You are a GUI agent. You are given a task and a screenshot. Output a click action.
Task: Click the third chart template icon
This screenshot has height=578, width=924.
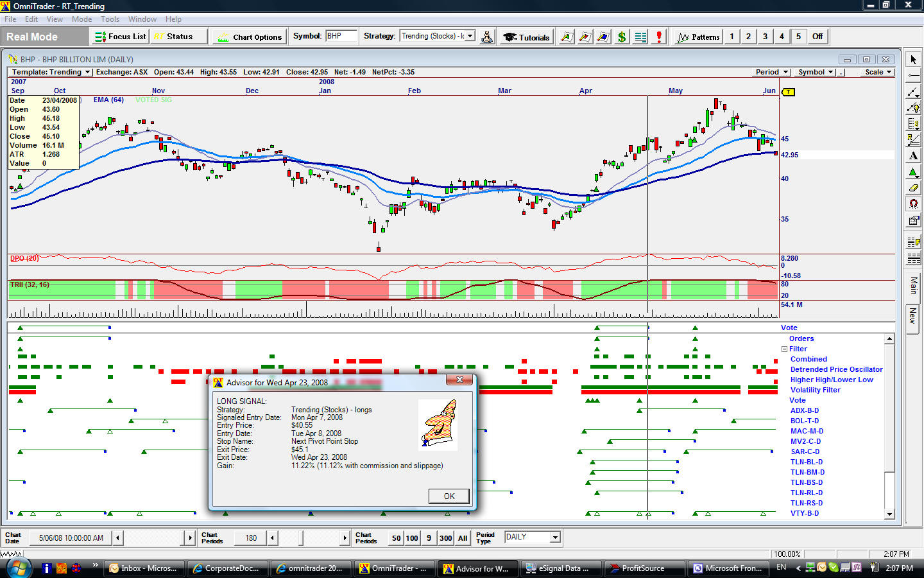[x=603, y=37]
